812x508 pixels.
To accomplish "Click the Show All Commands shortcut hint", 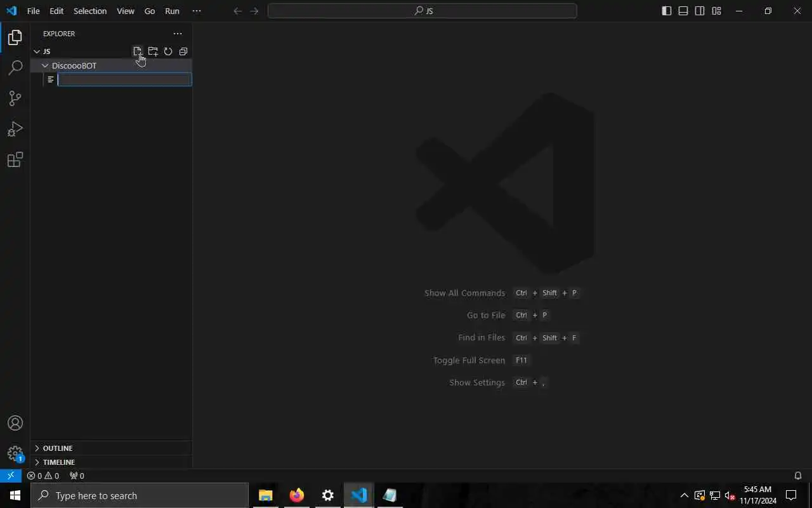I will (x=501, y=293).
